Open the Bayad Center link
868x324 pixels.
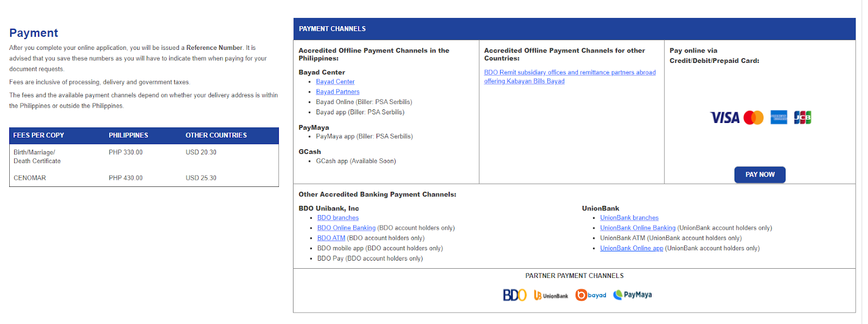point(335,82)
